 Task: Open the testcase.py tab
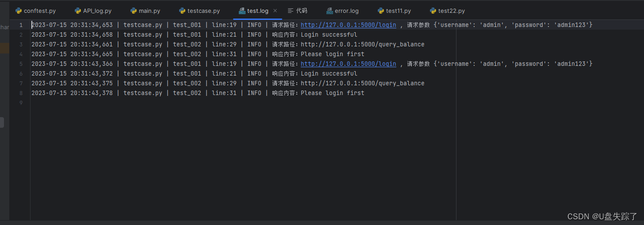[199, 11]
